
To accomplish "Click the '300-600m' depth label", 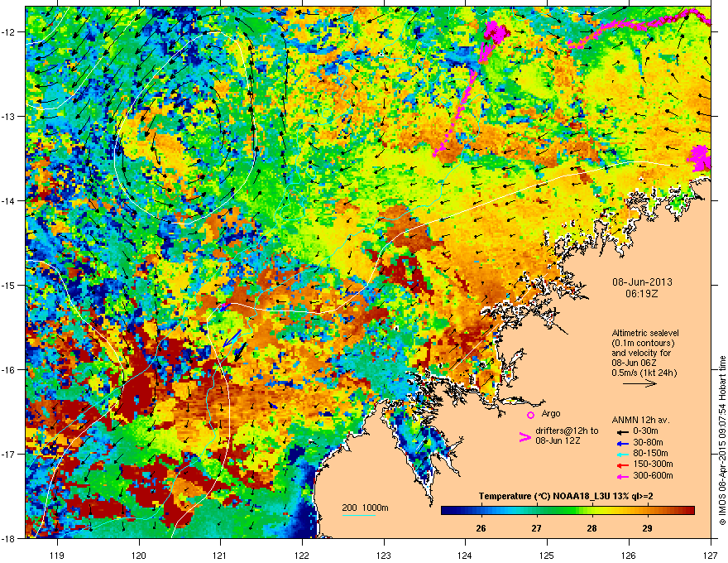I will point(653,476).
